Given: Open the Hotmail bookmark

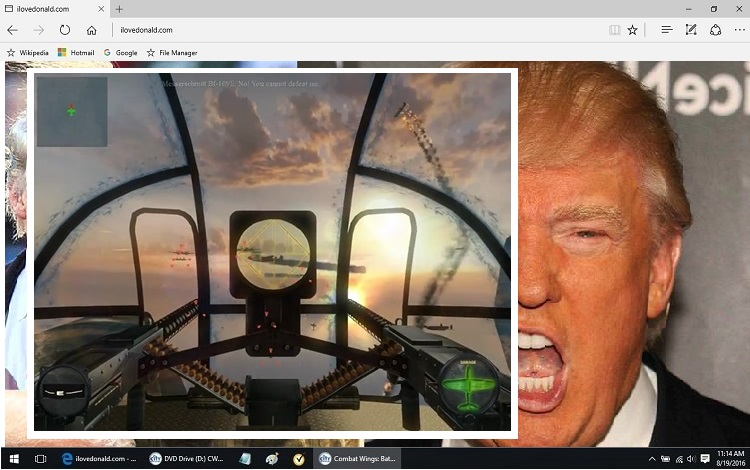Looking at the screenshot, I should [x=76, y=53].
